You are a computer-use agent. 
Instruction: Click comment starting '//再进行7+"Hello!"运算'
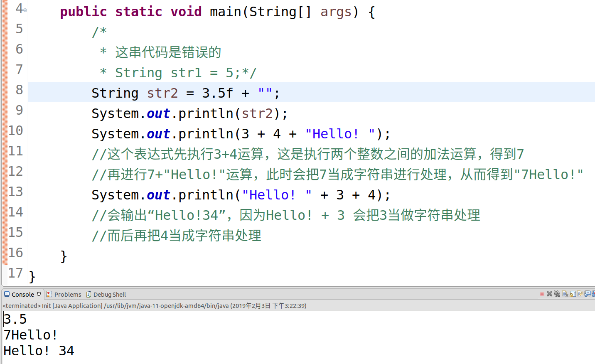(337, 175)
